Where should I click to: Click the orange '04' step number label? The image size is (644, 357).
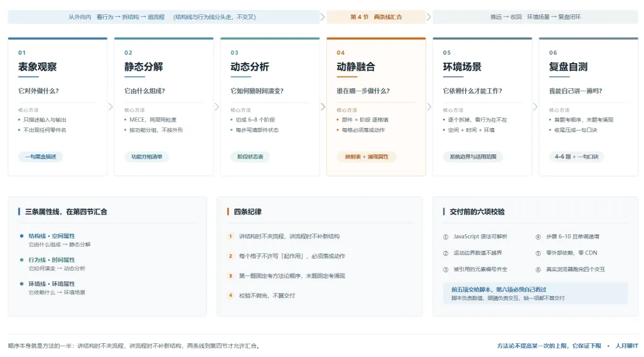point(340,52)
